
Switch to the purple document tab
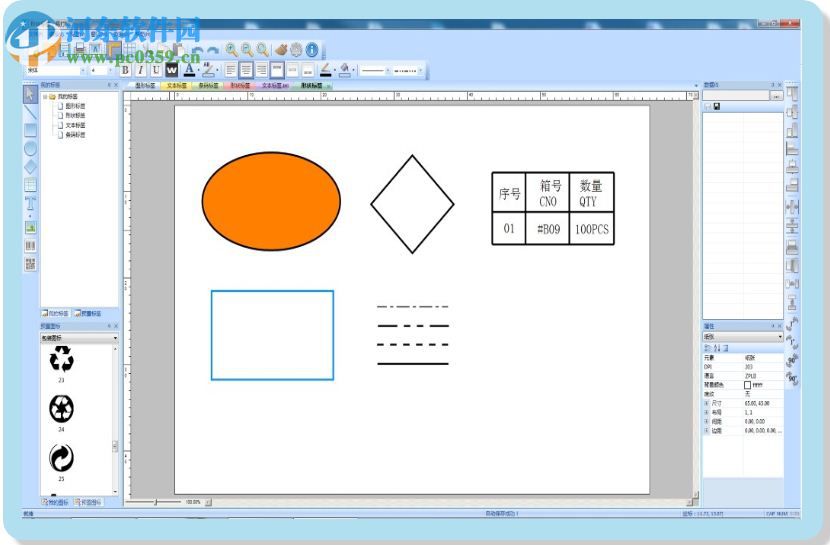(x=275, y=85)
